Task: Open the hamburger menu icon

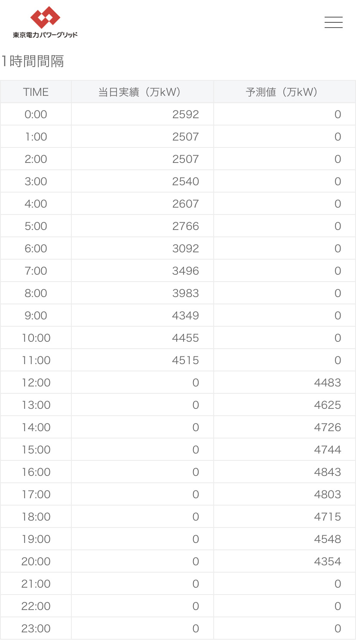Action: [x=333, y=22]
